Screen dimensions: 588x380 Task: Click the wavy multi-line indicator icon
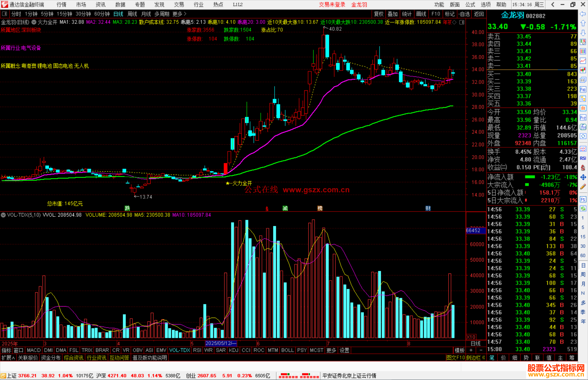click(583, 149)
